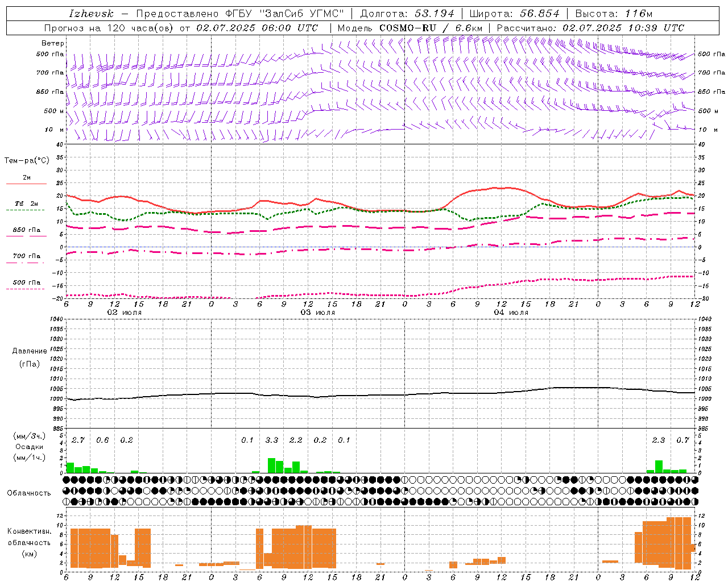Click the black pressure curve line
Image resolution: width=728 pixels, height=582 pixels.
(381, 395)
